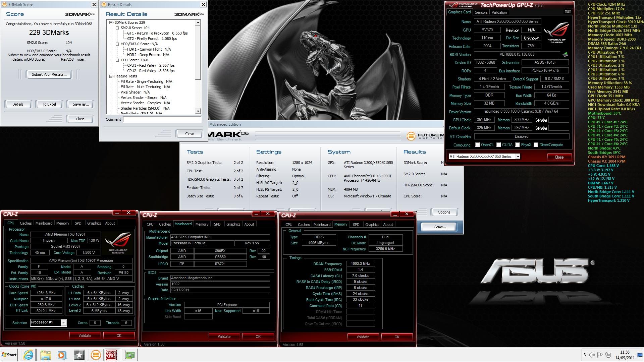Click the Details... button in 3DMark Score
644x362 pixels.
click(x=19, y=104)
